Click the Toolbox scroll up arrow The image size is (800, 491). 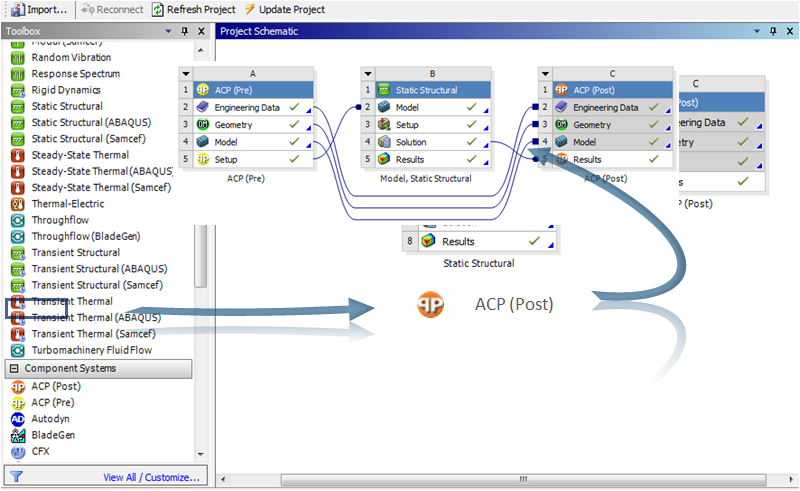pyautogui.click(x=201, y=51)
